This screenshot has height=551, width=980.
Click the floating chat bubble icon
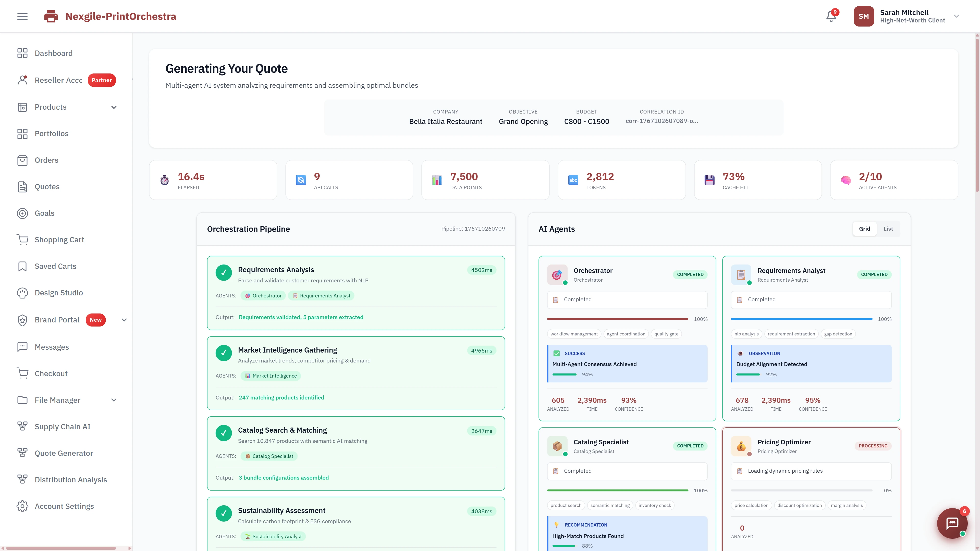952,523
